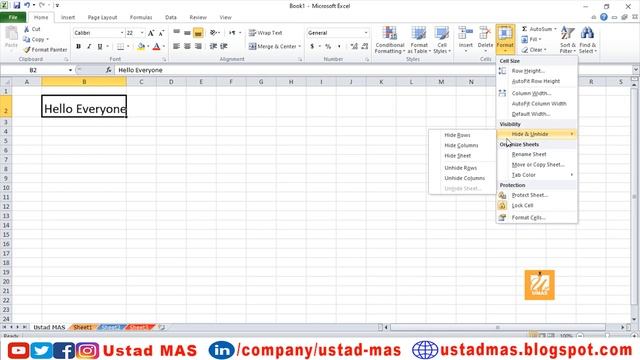Click the accounting dollar format icon

[x=312, y=47]
